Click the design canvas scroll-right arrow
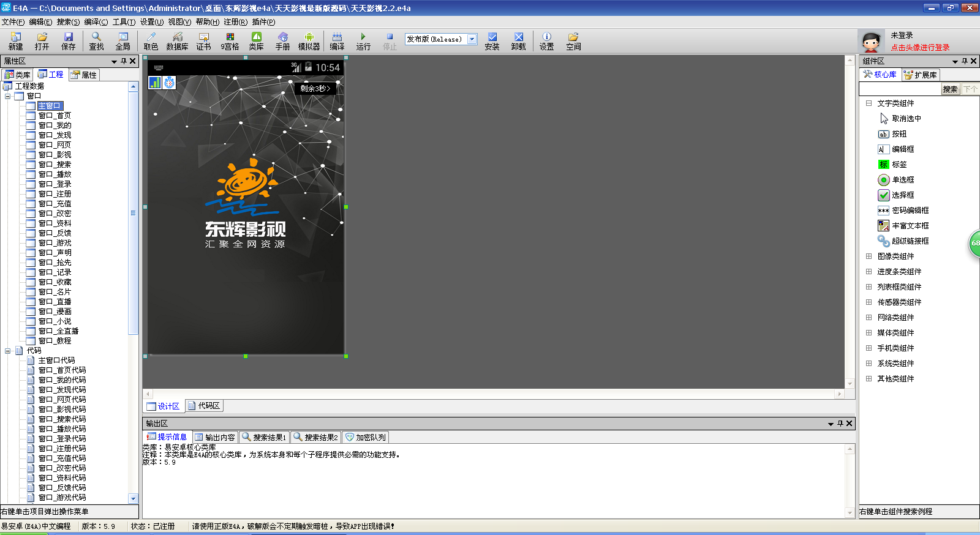 pos(839,394)
